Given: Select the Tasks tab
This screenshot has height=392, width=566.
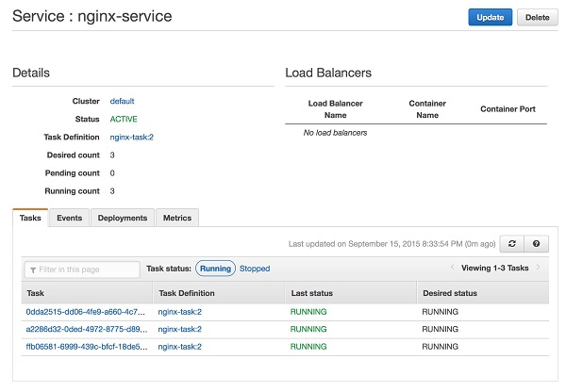Looking at the screenshot, I should (x=30, y=218).
